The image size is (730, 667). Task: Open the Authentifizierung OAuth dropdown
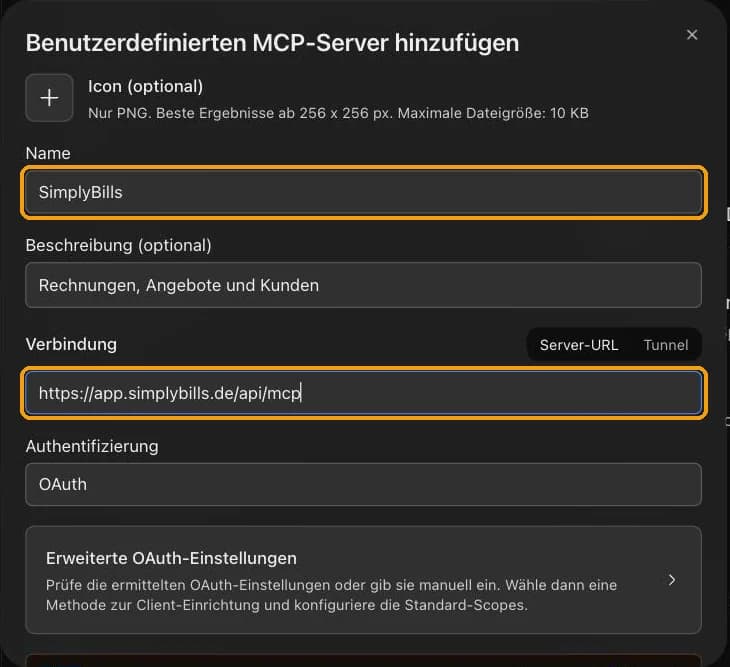pos(364,484)
